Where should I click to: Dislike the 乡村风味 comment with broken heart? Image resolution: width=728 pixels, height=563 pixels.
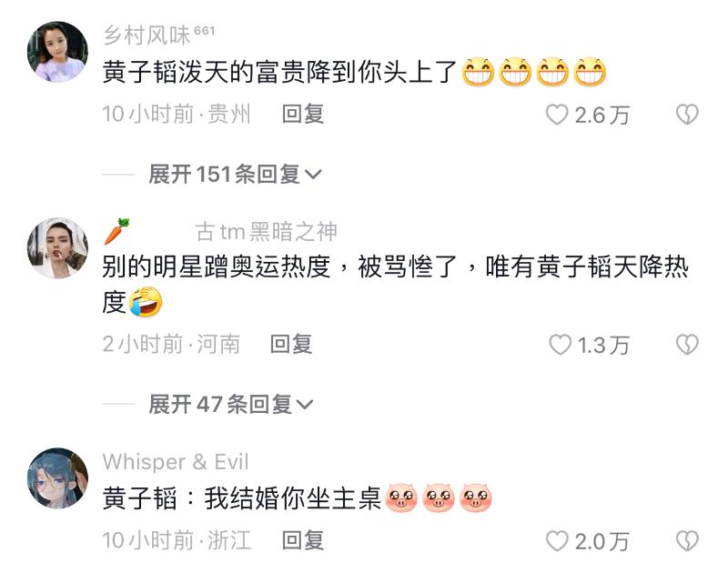687,115
